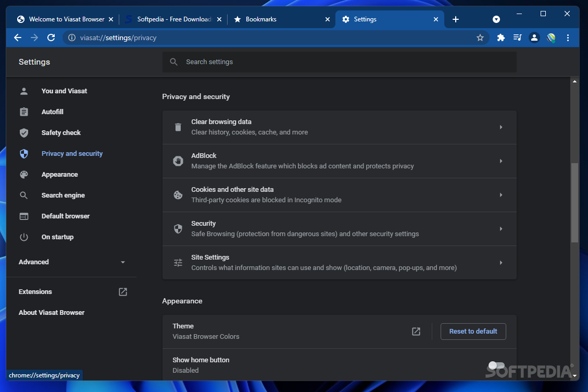588x392 pixels.
Task: Open the profile avatar icon
Action: coord(534,38)
